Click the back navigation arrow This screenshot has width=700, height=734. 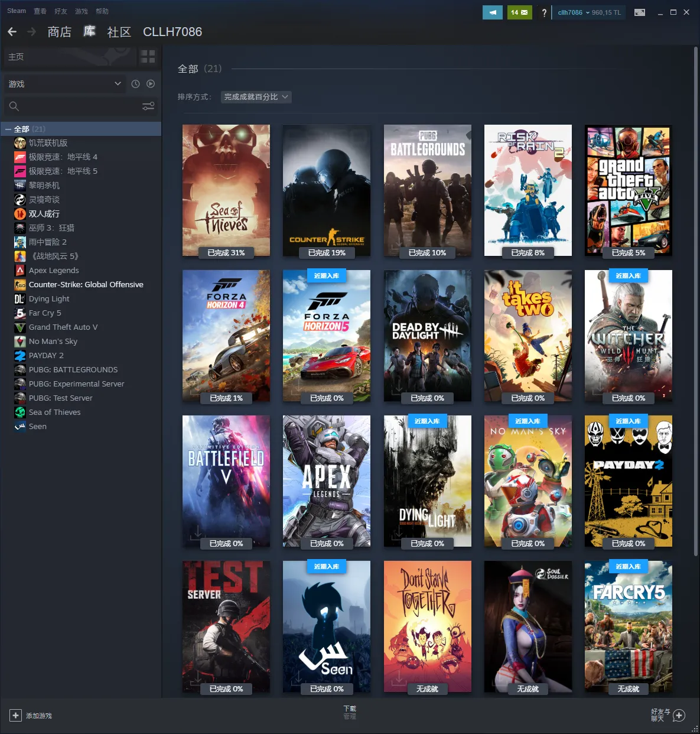(12, 32)
